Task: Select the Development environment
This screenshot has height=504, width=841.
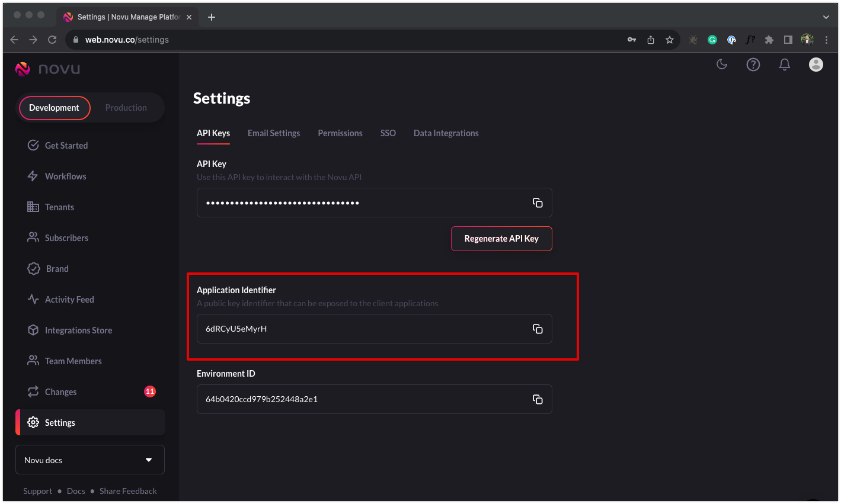Action: 54,108
